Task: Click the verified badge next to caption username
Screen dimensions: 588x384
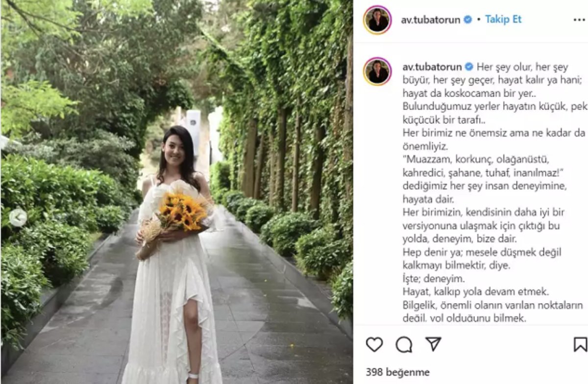Action: pyautogui.click(x=469, y=67)
